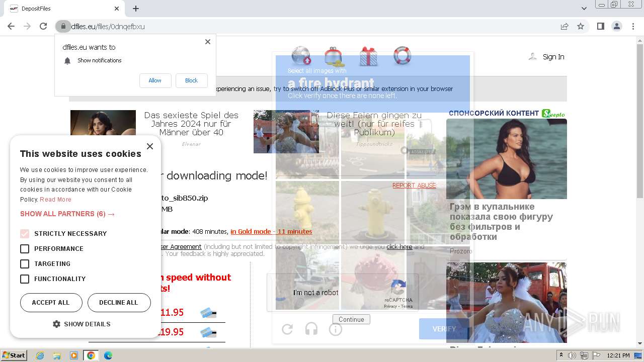The width and height of the screenshot is (644, 362).
Task: Enable Performance cookies checkbox
Action: pos(25,248)
